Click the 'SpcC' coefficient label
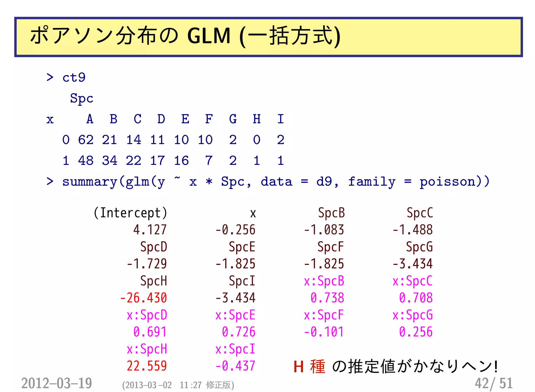535x392 pixels. [x=420, y=213]
